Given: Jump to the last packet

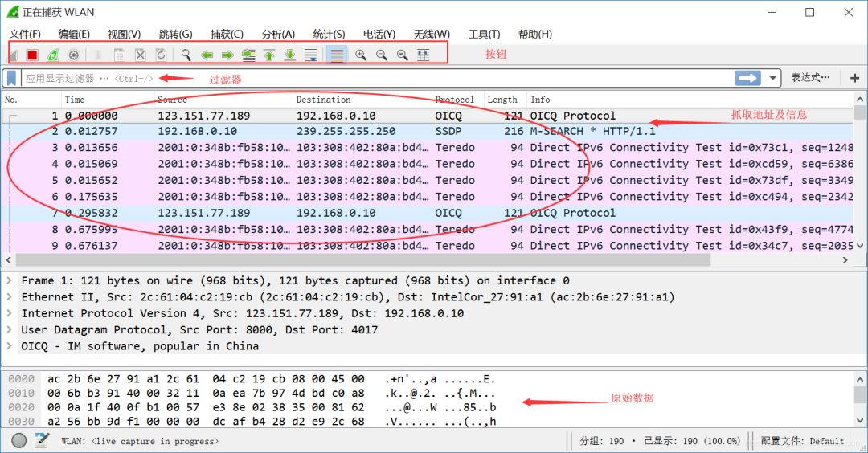Looking at the screenshot, I should point(290,55).
